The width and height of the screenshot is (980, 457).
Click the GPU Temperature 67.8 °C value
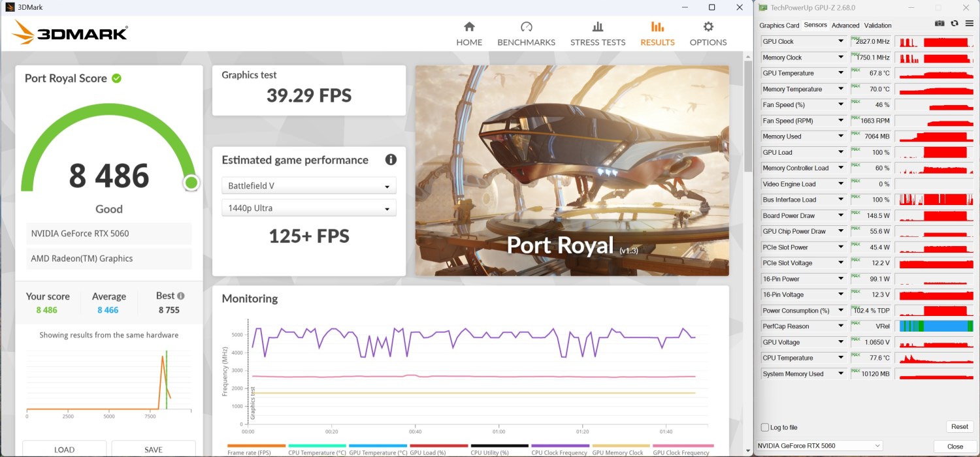click(879, 73)
